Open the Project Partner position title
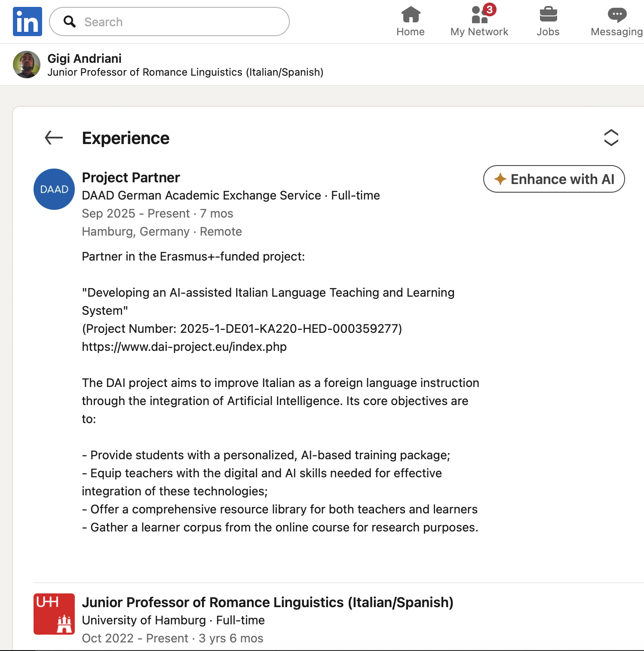The image size is (644, 651). pyautogui.click(x=131, y=178)
